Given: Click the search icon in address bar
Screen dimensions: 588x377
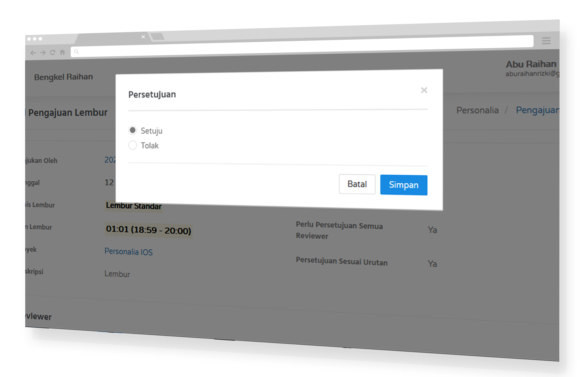Looking at the screenshot, I should [x=76, y=52].
